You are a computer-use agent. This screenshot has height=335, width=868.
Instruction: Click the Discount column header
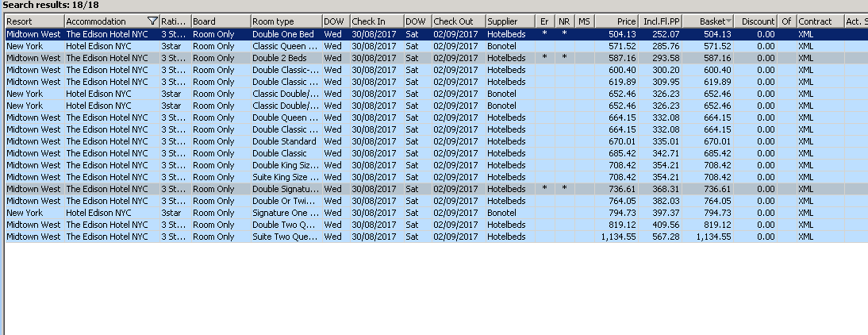pos(755,21)
